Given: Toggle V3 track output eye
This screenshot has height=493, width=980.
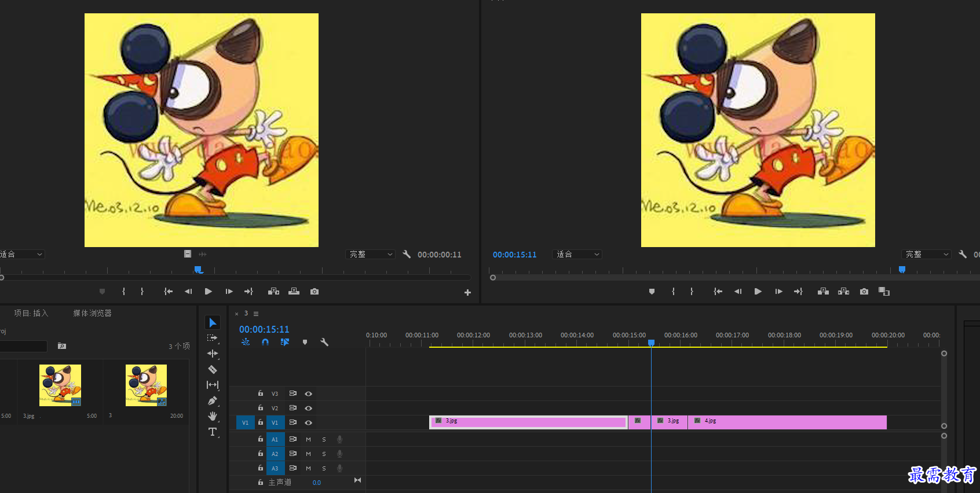Looking at the screenshot, I should pos(309,393).
